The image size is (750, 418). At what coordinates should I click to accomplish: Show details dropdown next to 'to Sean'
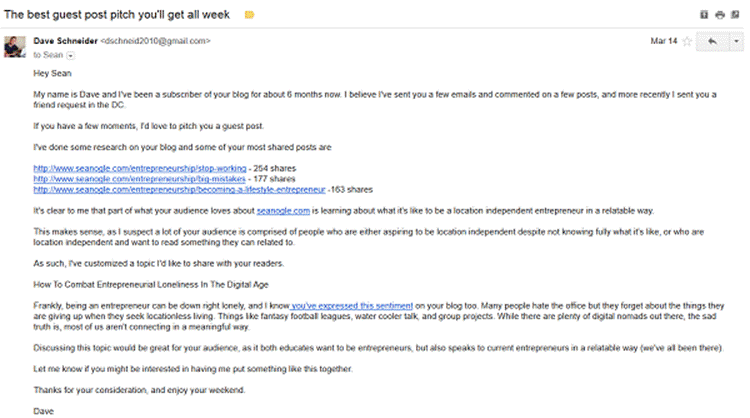click(x=70, y=55)
